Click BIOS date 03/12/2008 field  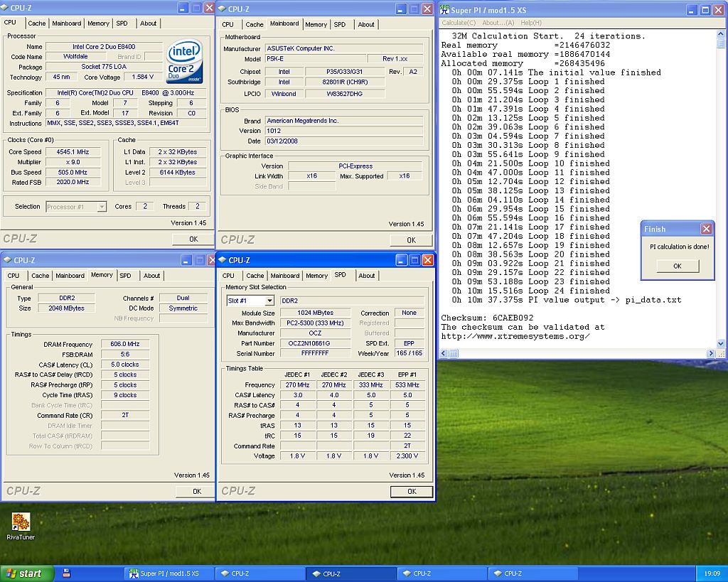click(x=344, y=141)
